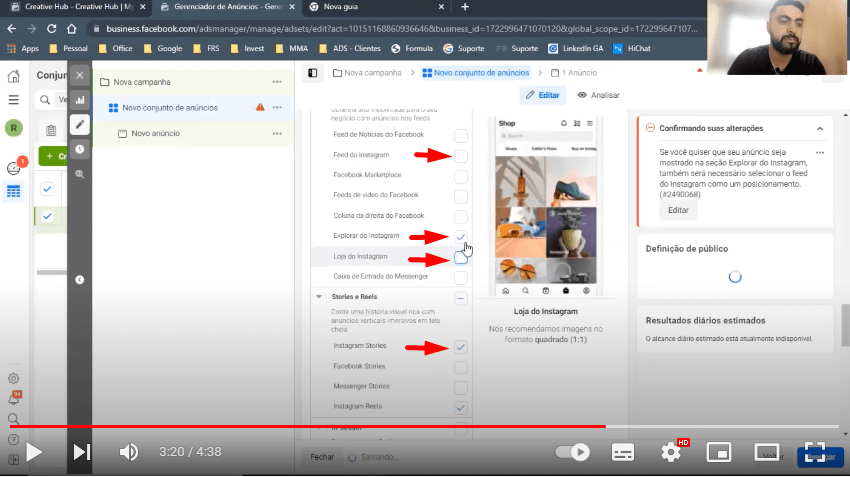Check the Messenger Stories placement
The width and height of the screenshot is (850, 477).
pyautogui.click(x=461, y=388)
